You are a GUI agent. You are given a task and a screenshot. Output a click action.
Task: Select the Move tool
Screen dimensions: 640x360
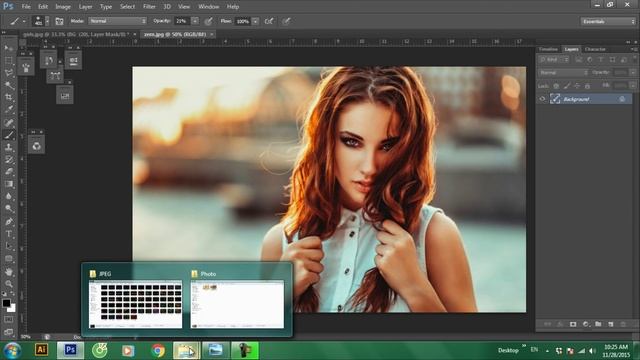click(x=9, y=48)
